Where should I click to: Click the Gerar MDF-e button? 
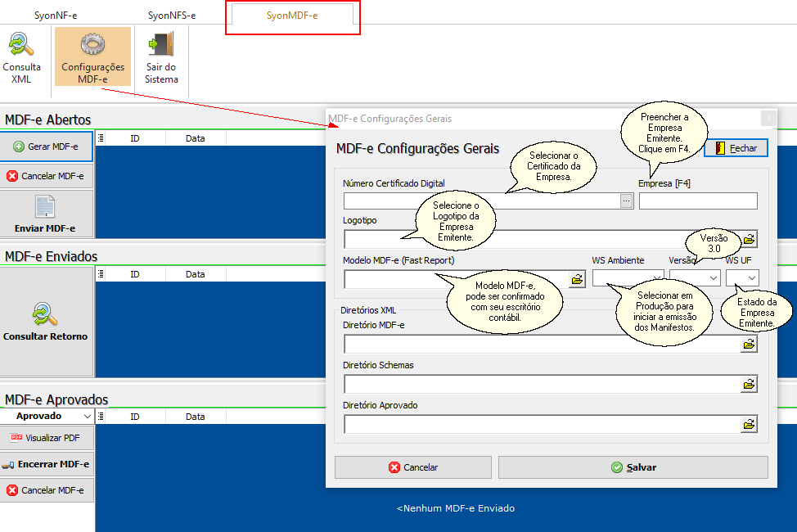point(47,147)
